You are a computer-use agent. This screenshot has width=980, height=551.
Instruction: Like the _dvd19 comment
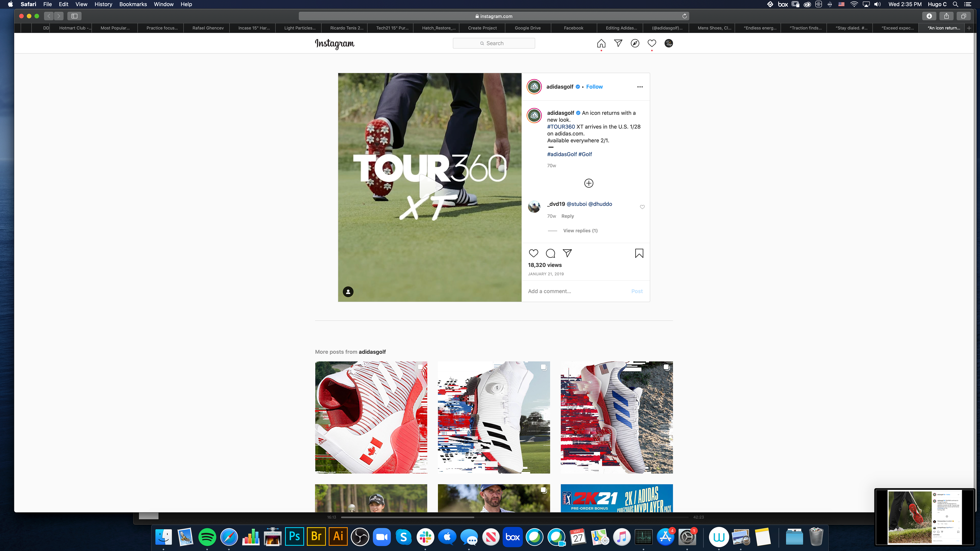click(642, 207)
